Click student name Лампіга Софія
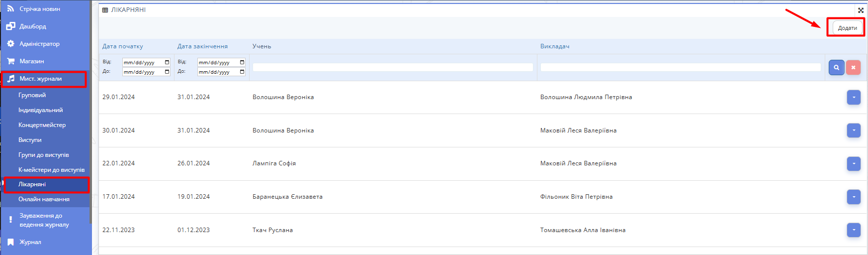The image size is (868, 255). coord(274,163)
